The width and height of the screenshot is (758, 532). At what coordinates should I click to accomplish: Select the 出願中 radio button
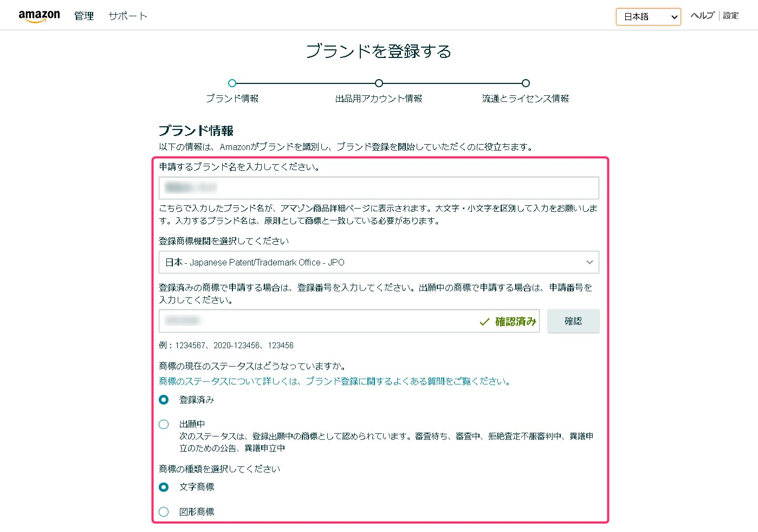pos(164,424)
